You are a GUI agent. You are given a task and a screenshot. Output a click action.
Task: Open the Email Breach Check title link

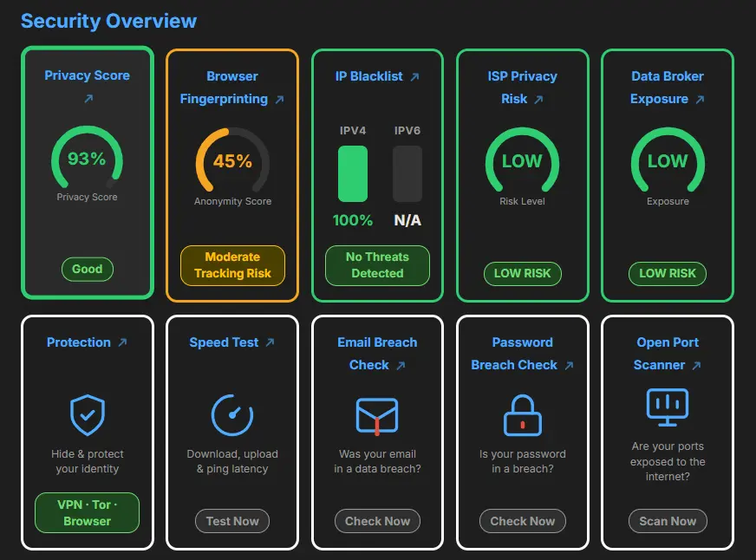pyautogui.click(x=377, y=354)
